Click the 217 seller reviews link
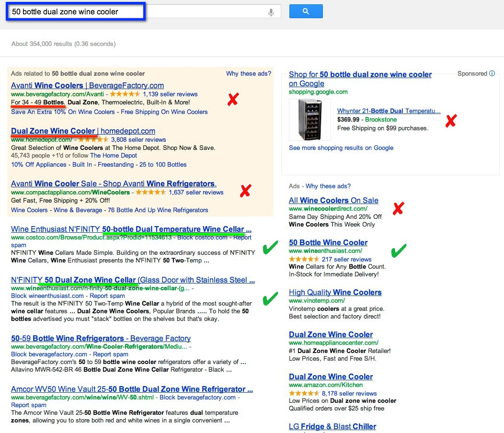The width and height of the screenshot is (504, 433). click(x=346, y=260)
